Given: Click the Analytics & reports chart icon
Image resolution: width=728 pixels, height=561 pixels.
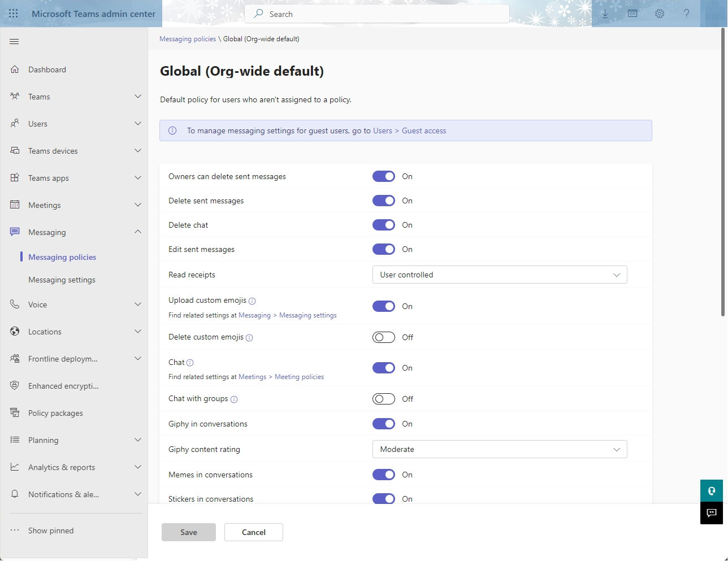Looking at the screenshot, I should click(x=15, y=467).
